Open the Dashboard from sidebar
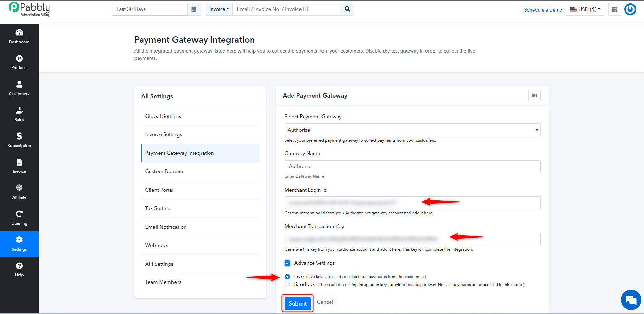Screen dimensions: 644x314 tap(19, 37)
